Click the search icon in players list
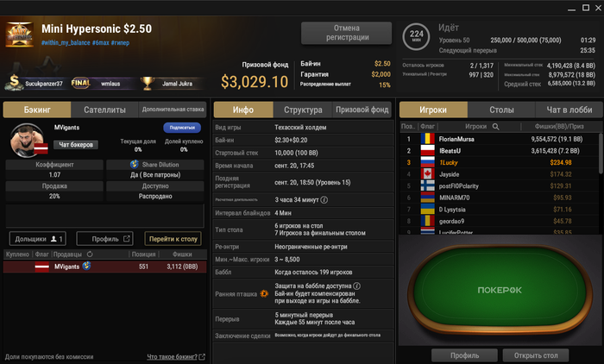This screenshot has height=364, width=604. click(496, 126)
